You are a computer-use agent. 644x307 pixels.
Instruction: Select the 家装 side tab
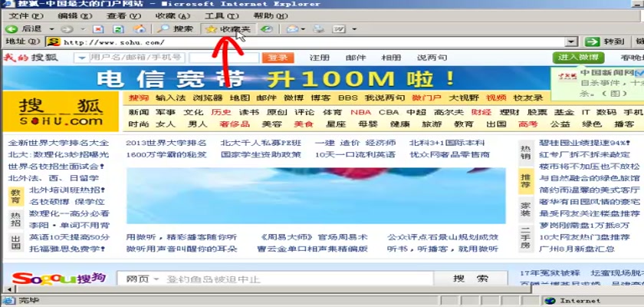click(526, 209)
